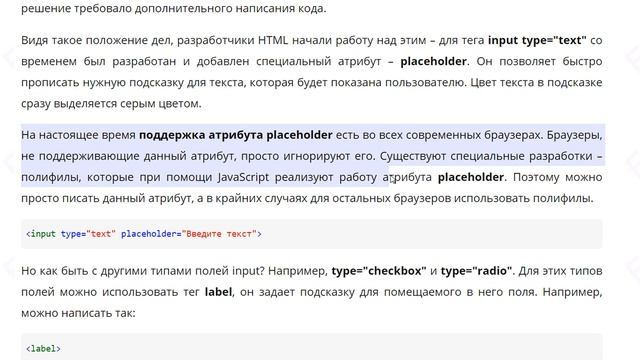Click the line "сразу выделяется серым цветом."
The height and width of the screenshot is (360, 640).
coord(111,104)
